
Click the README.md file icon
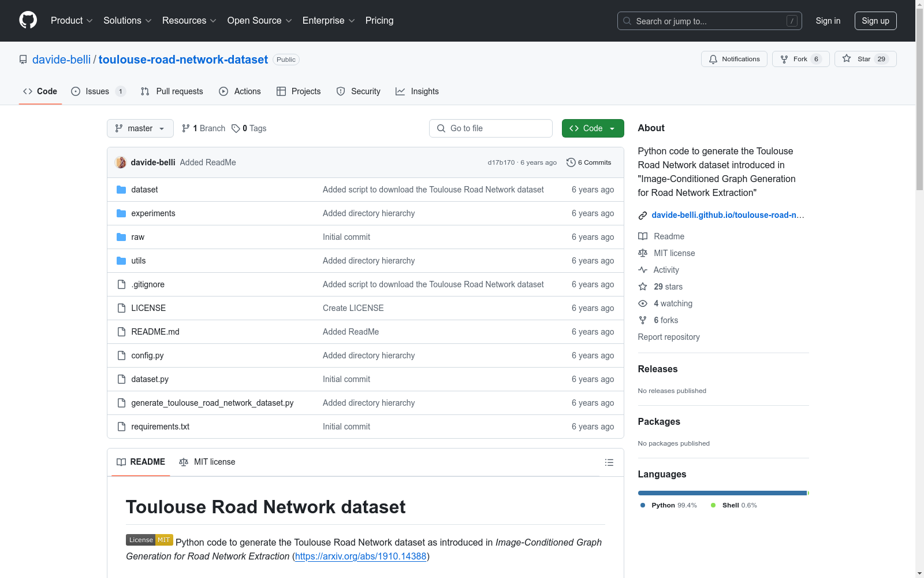(x=121, y=332)
